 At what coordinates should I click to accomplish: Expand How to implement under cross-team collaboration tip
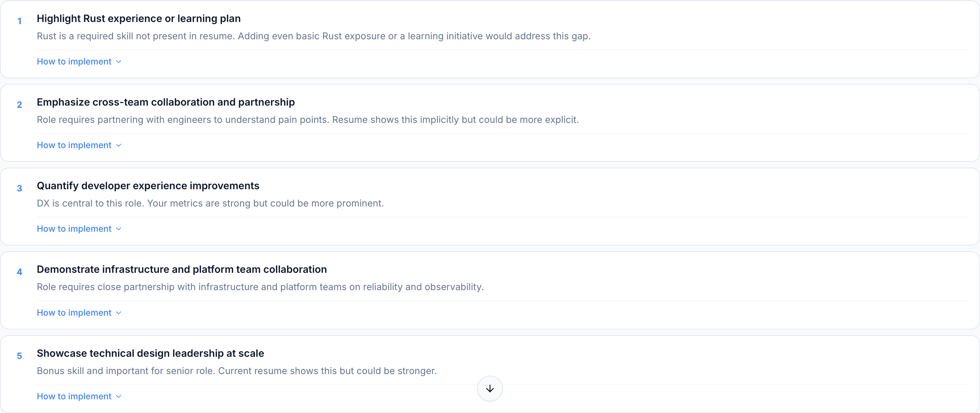[x=74, y=145]
